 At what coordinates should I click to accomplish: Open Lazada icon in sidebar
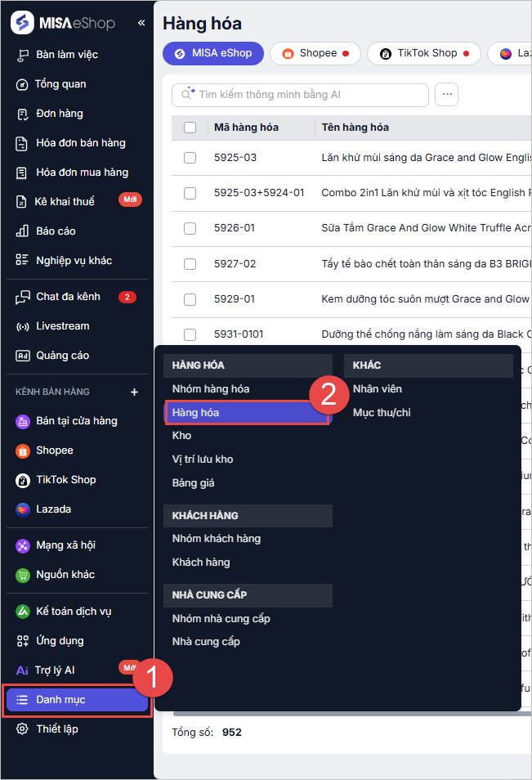(x=23, y=510)
